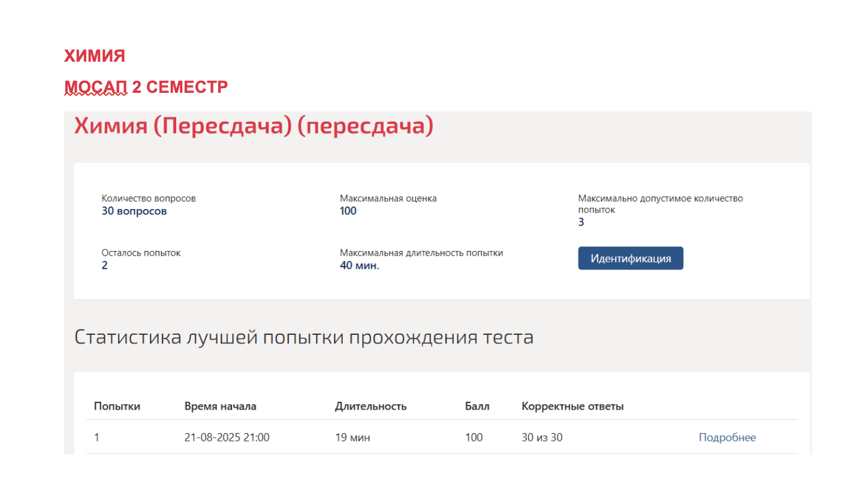
Task: Click the 'Время начала' column header
Action: [220, 406]
